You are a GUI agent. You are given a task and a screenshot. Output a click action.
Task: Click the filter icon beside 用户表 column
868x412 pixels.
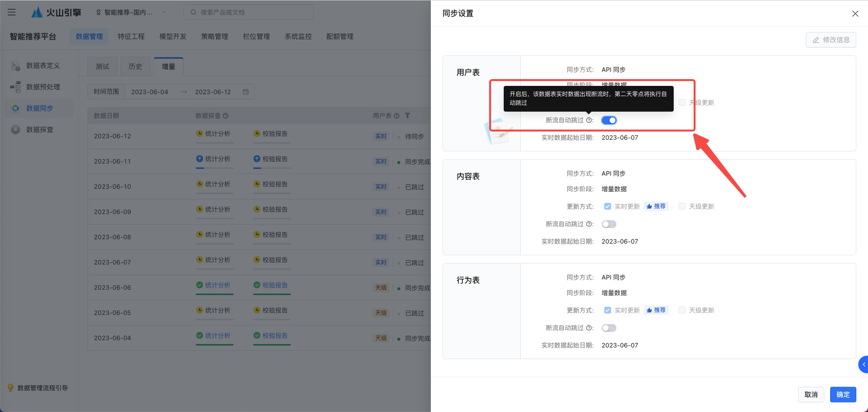point(408,116)
